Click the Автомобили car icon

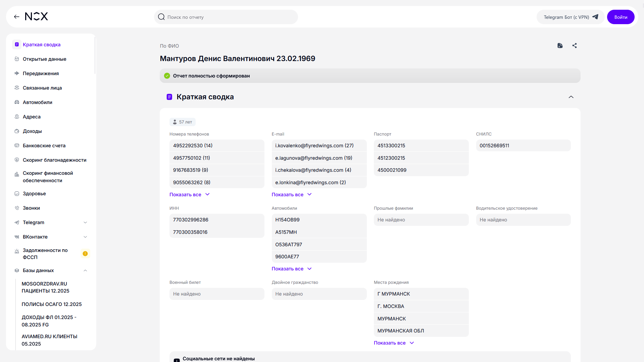pos(17,102)
